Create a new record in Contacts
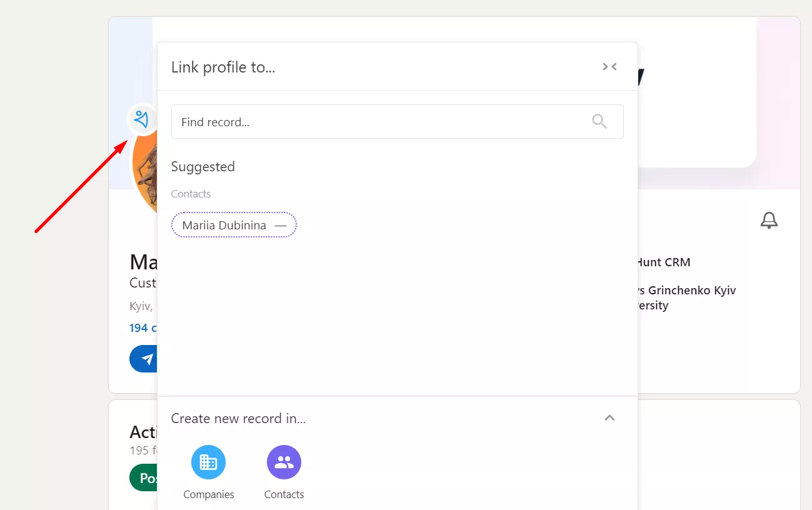812x510 pixels. pos(284,462)
